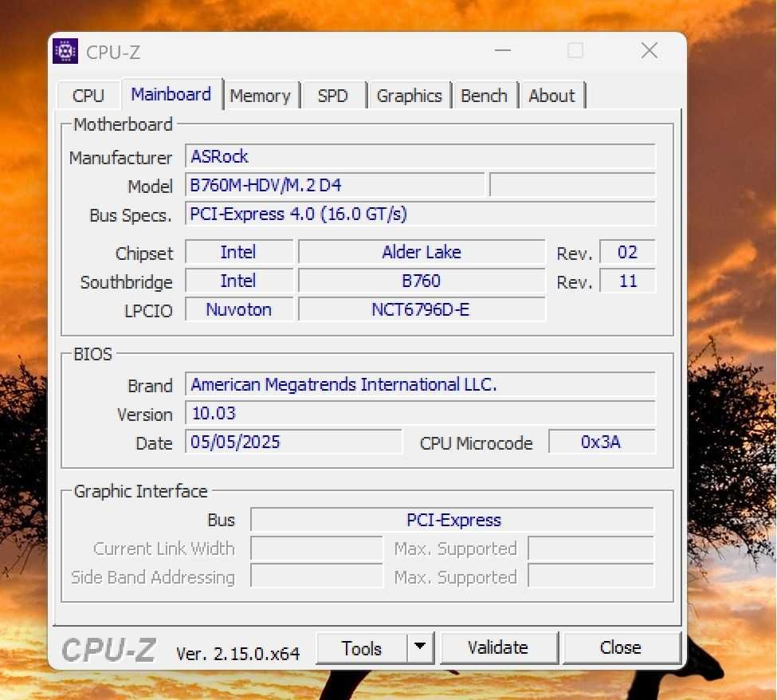The image size is (777, 700).
Task: Select the Model value B760M-HDV/M.2 D4
Action: click(335, 186)
